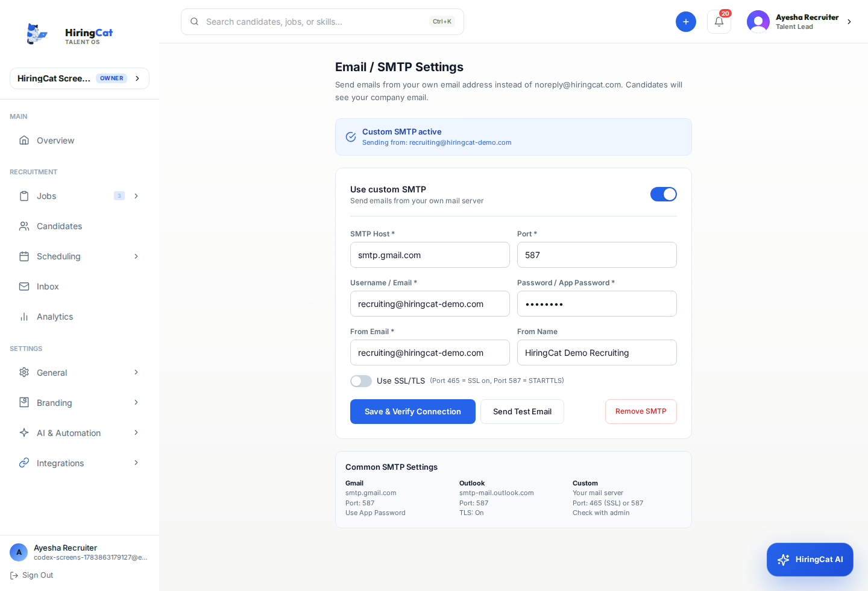Viewport: 868px width, 591px height.
Task: Open the HiringCat AI assistant button
Action: point(810,560)
